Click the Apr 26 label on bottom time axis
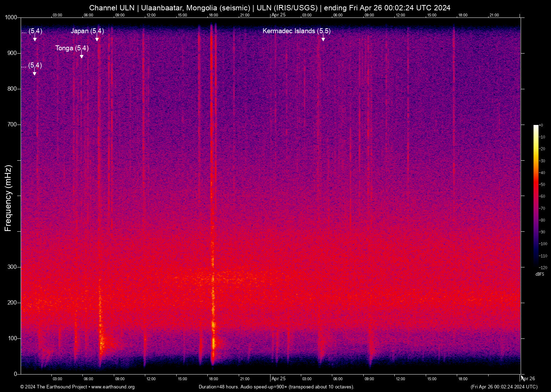 (528, 379)
